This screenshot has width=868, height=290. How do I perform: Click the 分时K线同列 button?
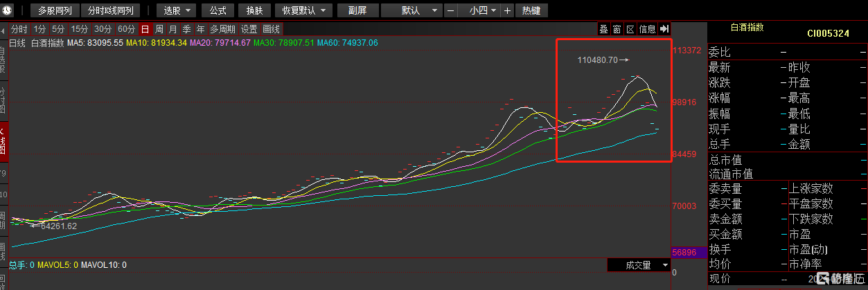point(110,10)
